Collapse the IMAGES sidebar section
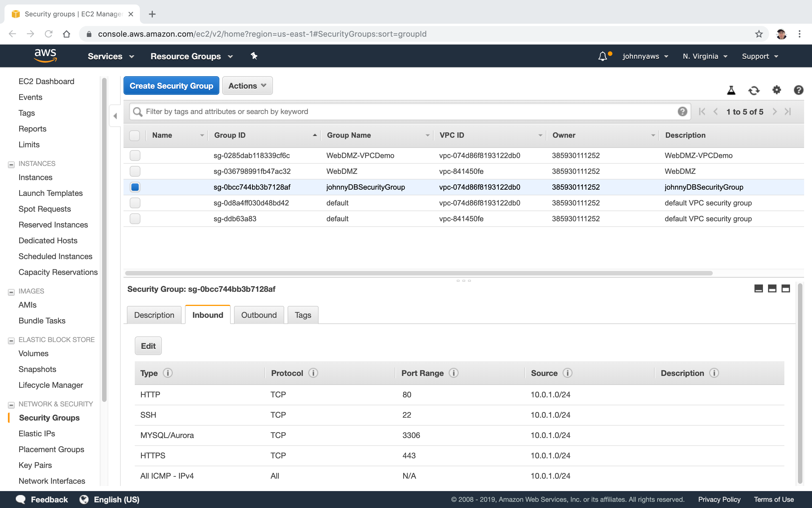 click(x=11, y=292)
